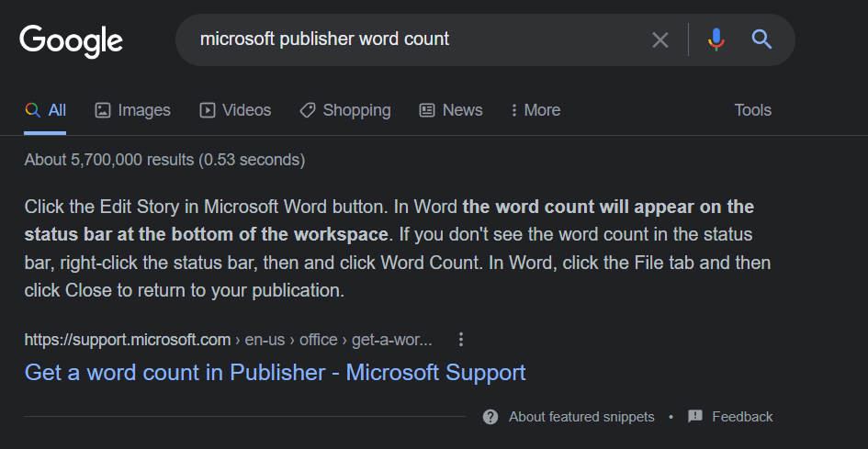Switch to the Images tab
The width and height of the screenshot is (868, 449).
click(x=133, y=110)
